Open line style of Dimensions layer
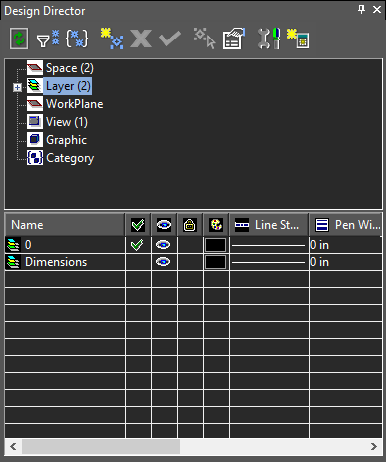 coord(269,262)
